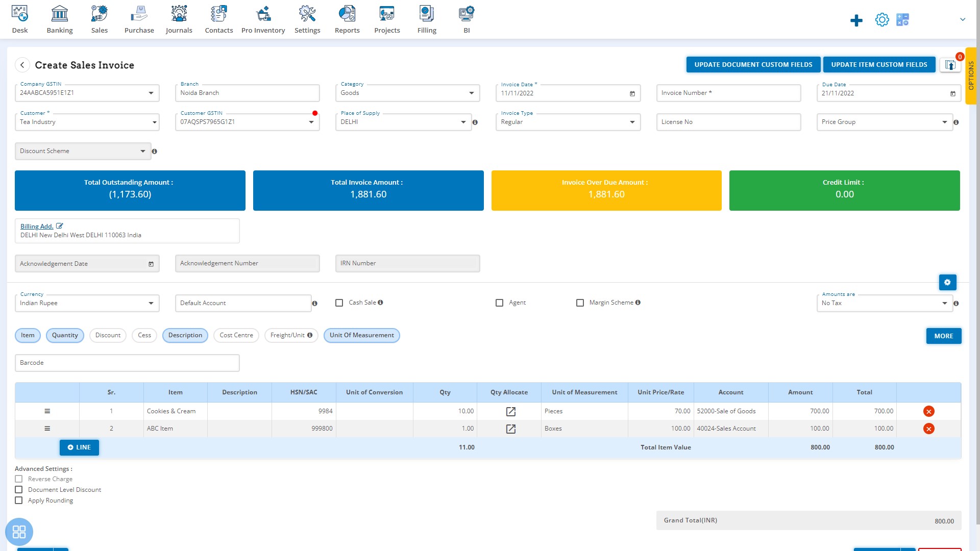This screenshot has width=980, height=551.
Task: Open the Invoice Date calendar icon
Action: (x=632, y=93)
